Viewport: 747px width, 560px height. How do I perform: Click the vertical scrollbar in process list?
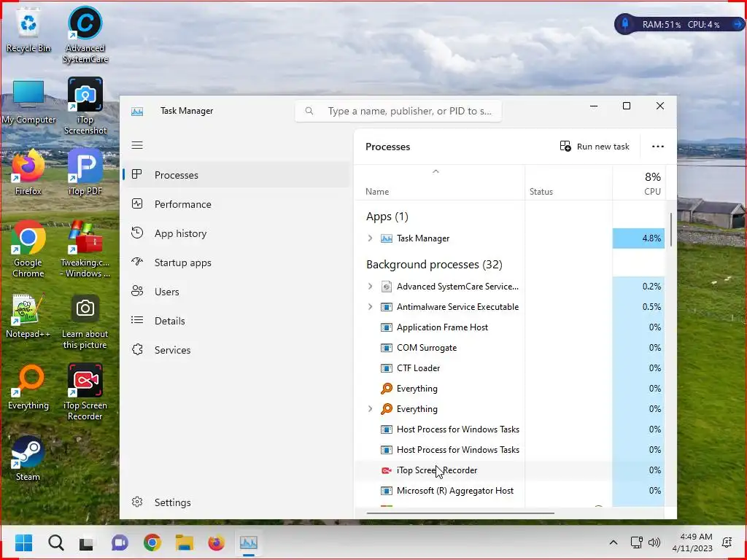671,230
